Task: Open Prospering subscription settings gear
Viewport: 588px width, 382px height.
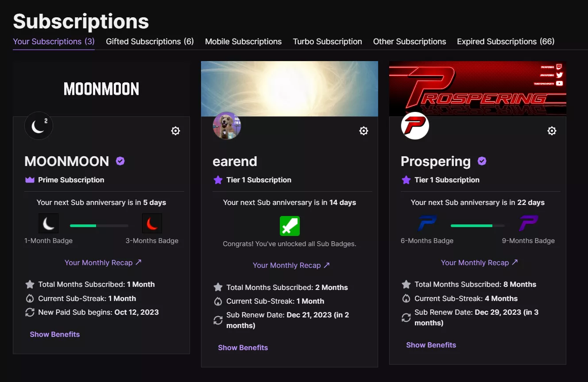Action: 552,131
